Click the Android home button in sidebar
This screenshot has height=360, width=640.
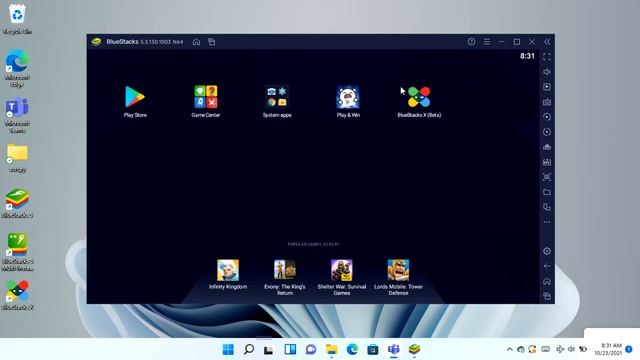pyautogui.click(x=547, y=281)
